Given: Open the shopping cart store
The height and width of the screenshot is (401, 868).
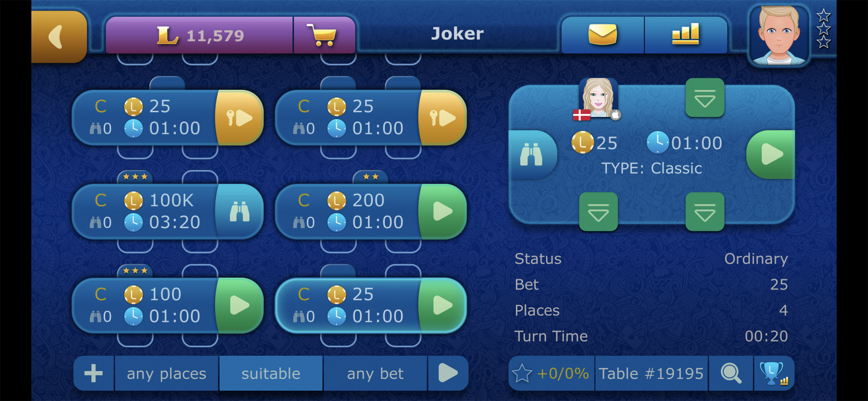Looking at the screenshot, I should tap(324, 35).
